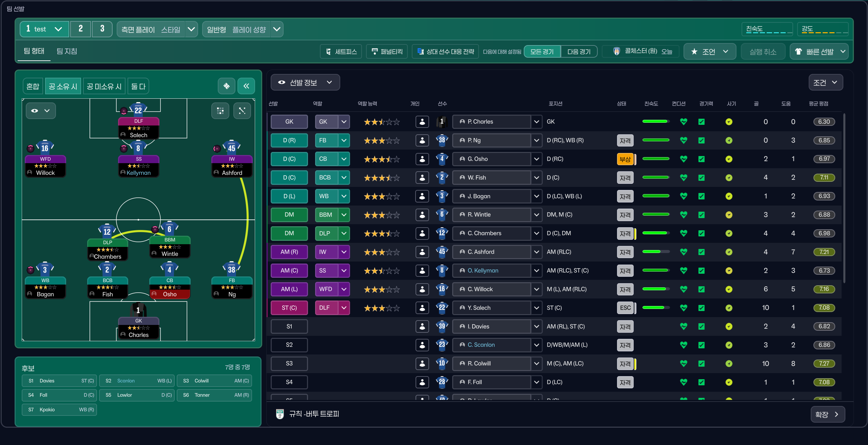Click Salech's number 22 shirt on pitch
868x445 pixels.
138,109
